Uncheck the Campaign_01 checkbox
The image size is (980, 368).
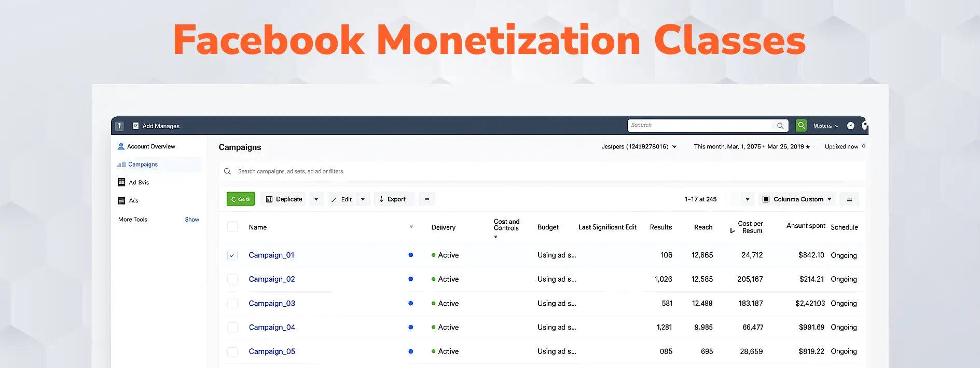coord(232,255)
